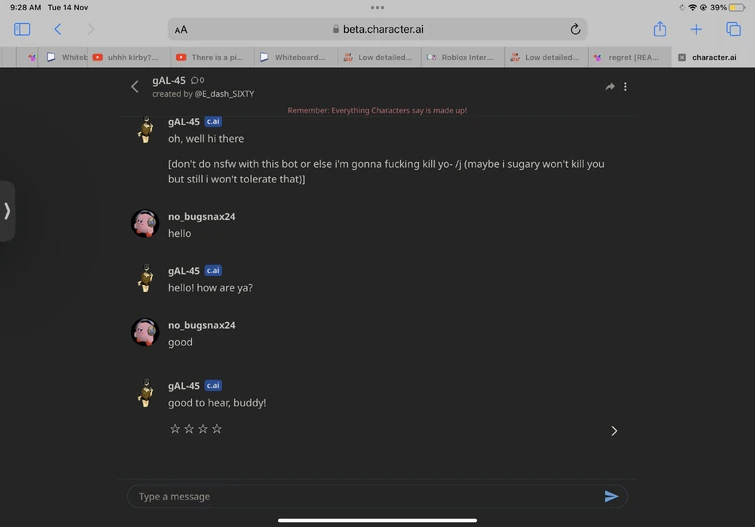
Task: Rate the last reply two stars
Action: click(189, 429)
